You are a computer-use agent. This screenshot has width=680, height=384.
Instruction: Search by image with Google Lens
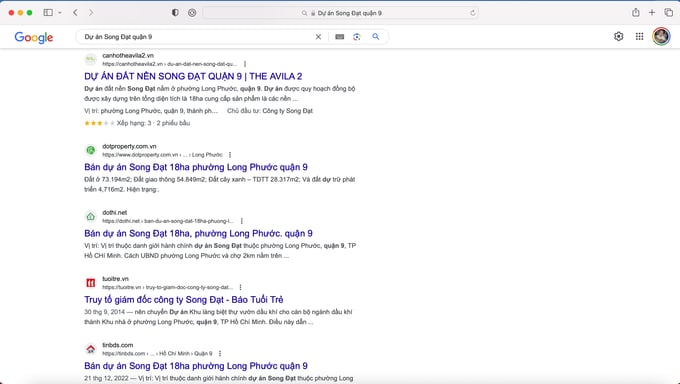point(357,37)
